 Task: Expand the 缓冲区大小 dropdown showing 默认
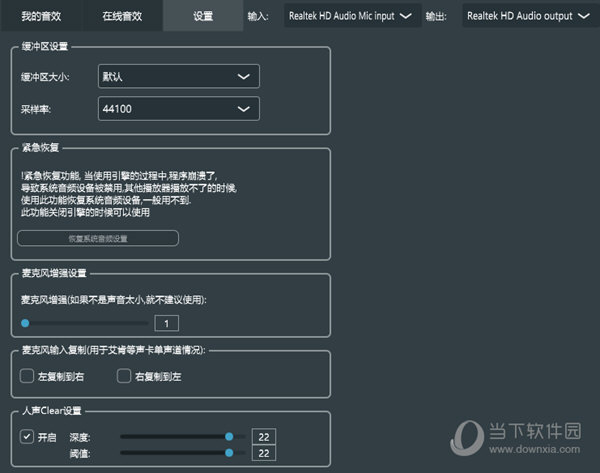[x=179, y=77]
